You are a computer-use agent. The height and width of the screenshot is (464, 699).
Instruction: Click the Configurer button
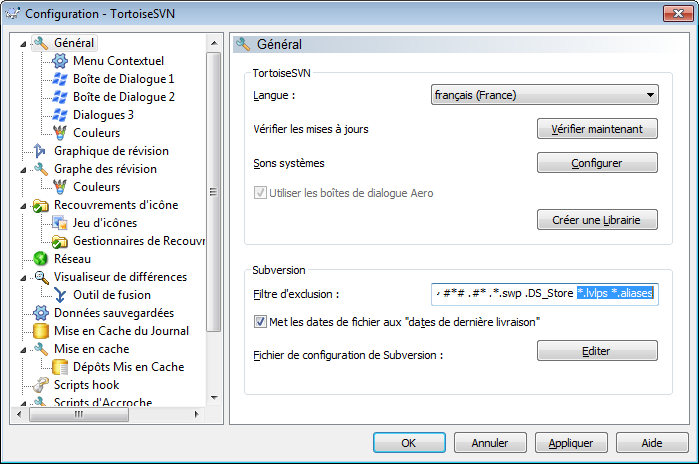click(597, 163)
